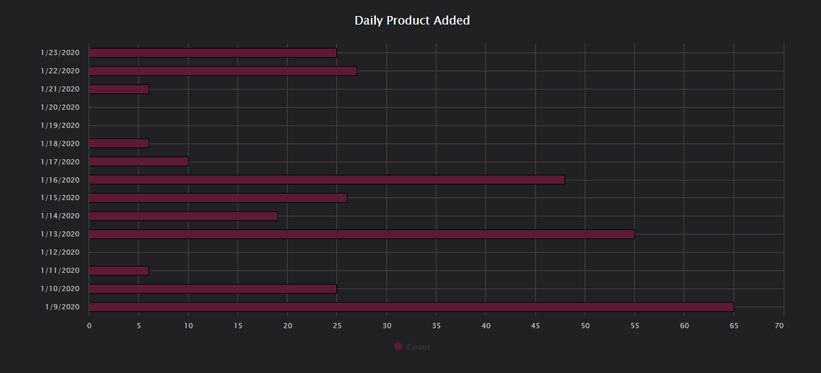Select the 1/17/2020 bar
821x373 pixels.
(139, 162)
